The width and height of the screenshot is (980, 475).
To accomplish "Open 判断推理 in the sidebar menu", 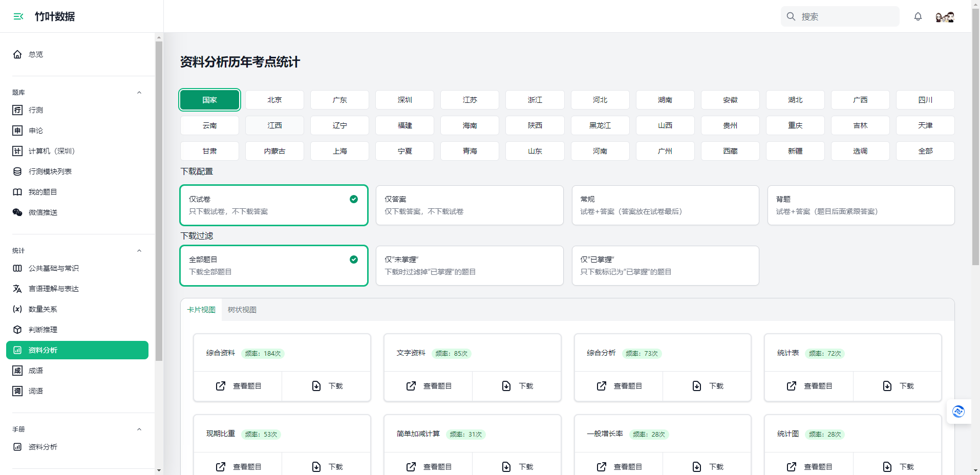I will click(x=43, y=330).
